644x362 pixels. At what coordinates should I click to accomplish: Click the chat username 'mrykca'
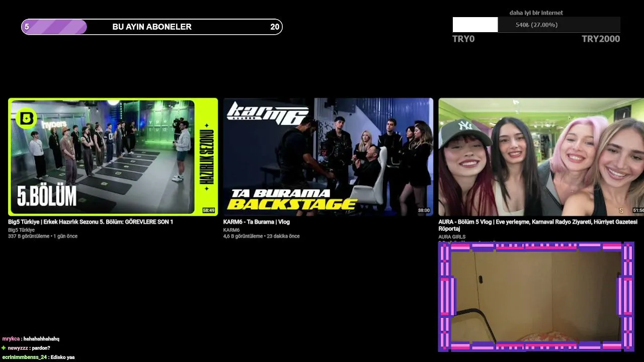(11, 339)
